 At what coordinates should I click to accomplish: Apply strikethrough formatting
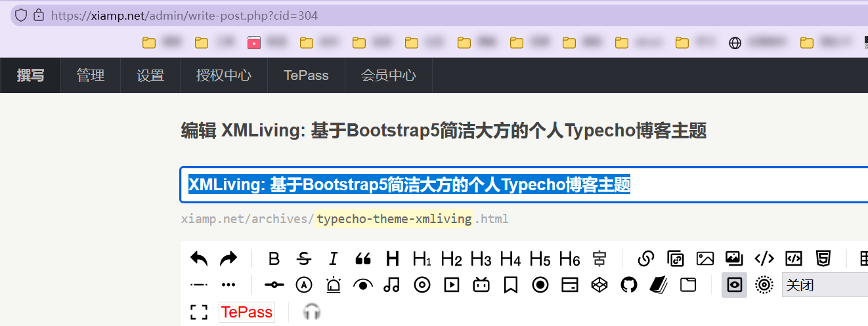point(303,258)
